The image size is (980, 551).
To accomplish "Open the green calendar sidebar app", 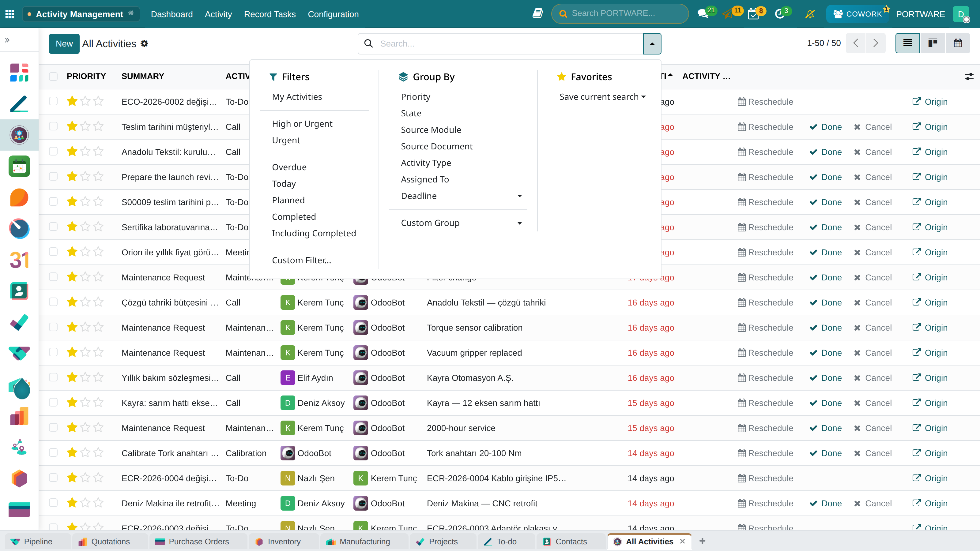I will [x=19, y=167].
